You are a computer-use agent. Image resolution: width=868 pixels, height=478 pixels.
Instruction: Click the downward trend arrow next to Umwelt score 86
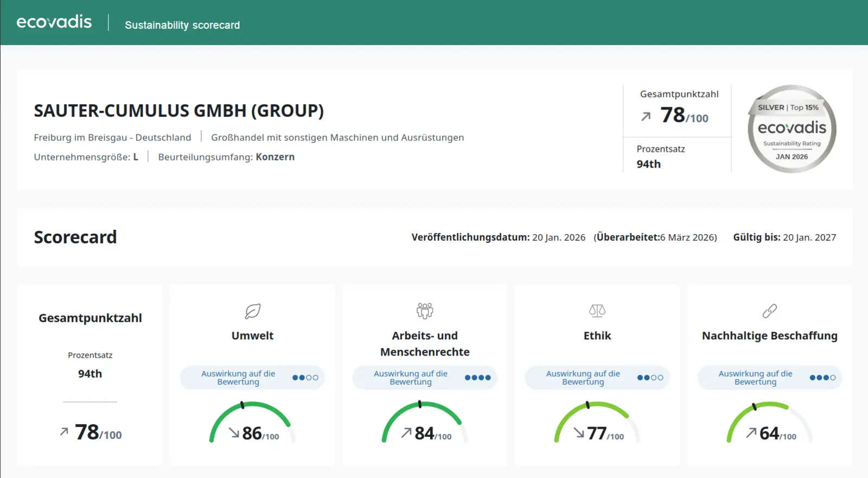click(234, 432)
